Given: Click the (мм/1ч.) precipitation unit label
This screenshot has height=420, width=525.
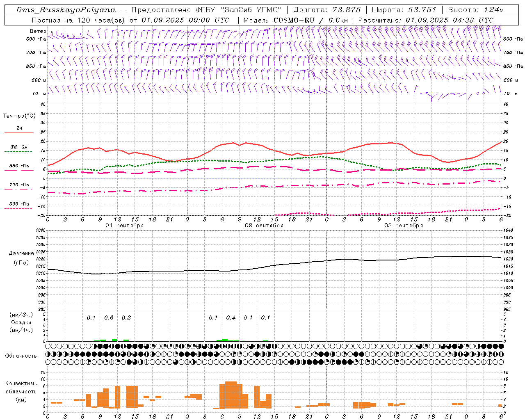Looking at the screenshot, I should (x=21, y=330).
